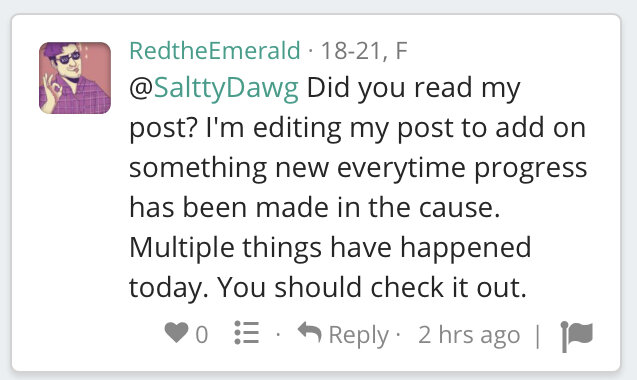Click the '18-21, F' age and gender label

pos(364,51)
